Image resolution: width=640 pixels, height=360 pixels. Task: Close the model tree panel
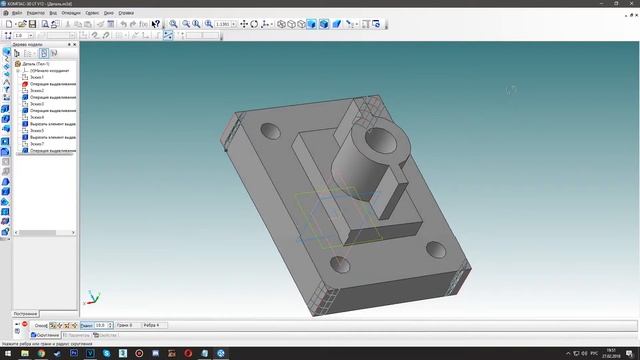(x=75, y=44)
